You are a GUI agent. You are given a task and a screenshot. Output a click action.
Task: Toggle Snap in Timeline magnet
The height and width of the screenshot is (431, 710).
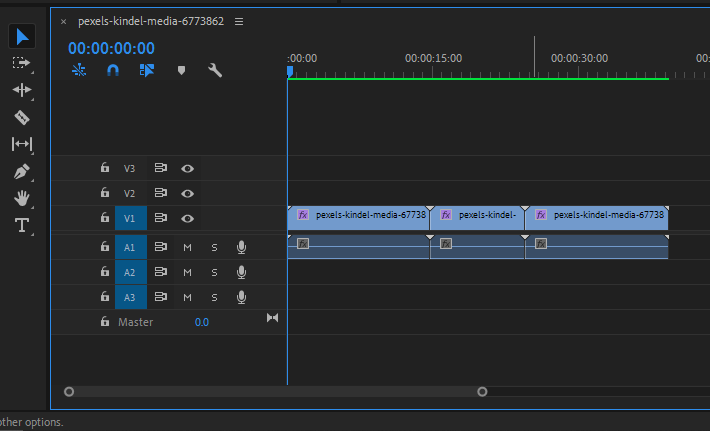(113, 70)
